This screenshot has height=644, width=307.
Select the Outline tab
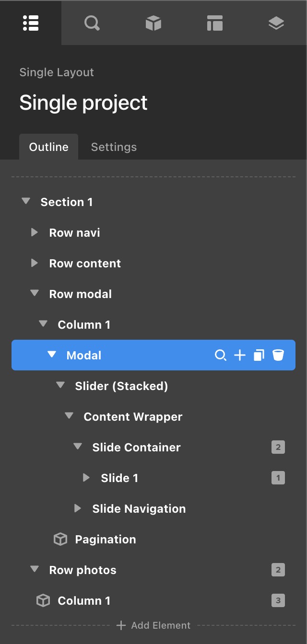coord(48,147)
